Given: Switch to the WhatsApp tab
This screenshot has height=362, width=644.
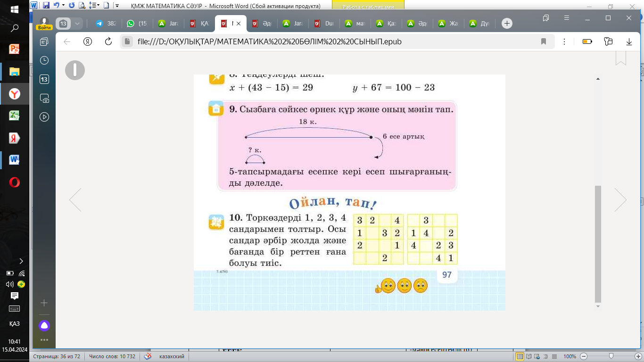Looking at the screenshot, I should [137, 23].
